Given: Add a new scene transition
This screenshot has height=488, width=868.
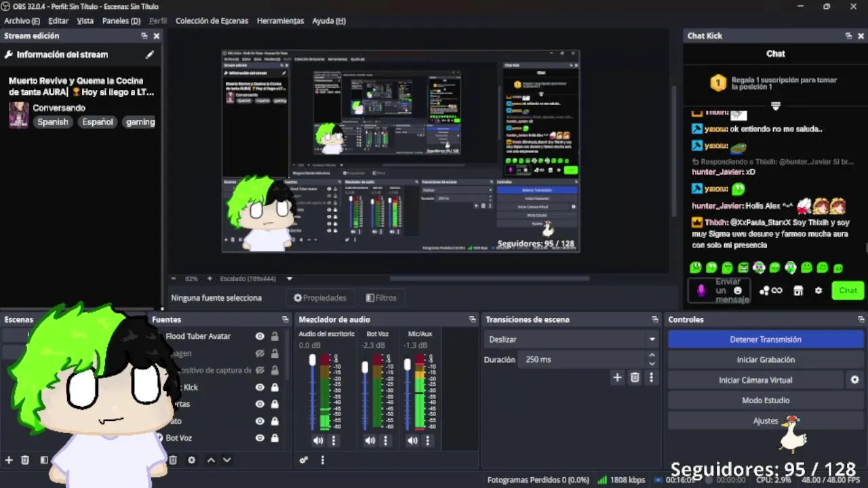Looking at the screenshot, I should (617, 378).
